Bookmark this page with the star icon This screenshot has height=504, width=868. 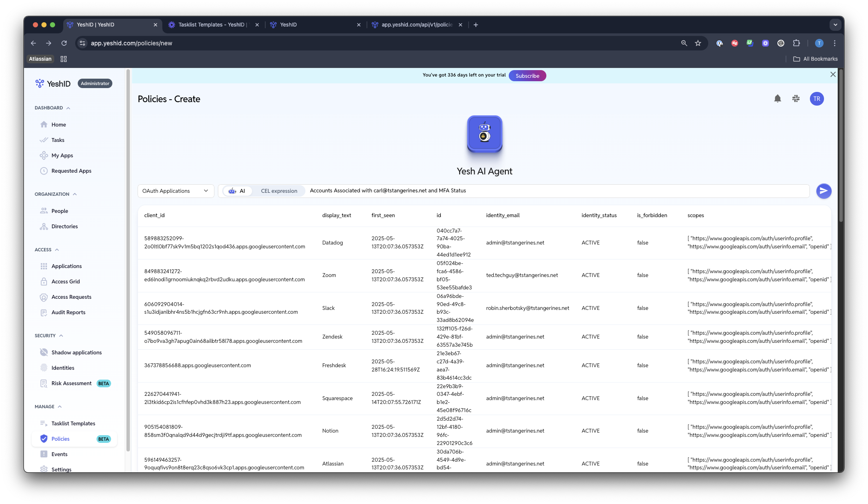coord(698,43)
